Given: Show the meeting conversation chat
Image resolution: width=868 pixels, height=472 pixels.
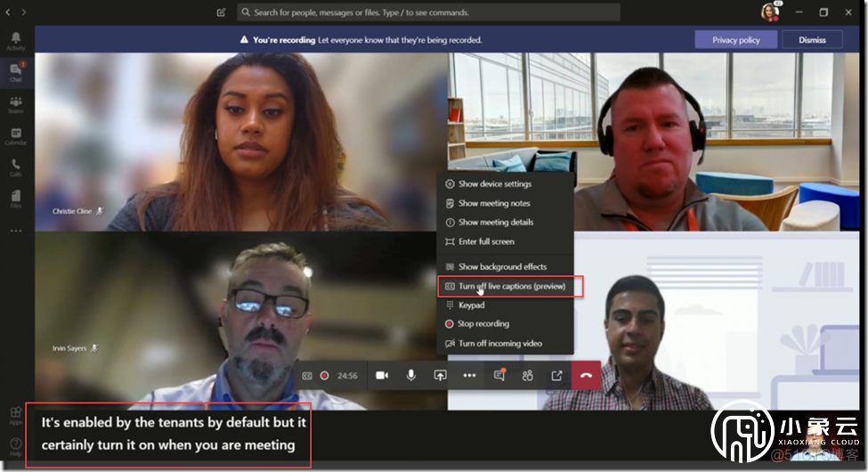Looking at the screenshot, I should pyautogui.click(x=499, y=376).
